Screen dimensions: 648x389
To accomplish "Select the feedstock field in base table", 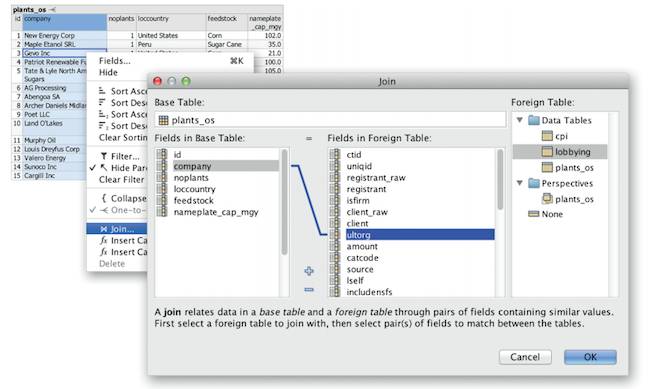I will click(x=193, y=200).
